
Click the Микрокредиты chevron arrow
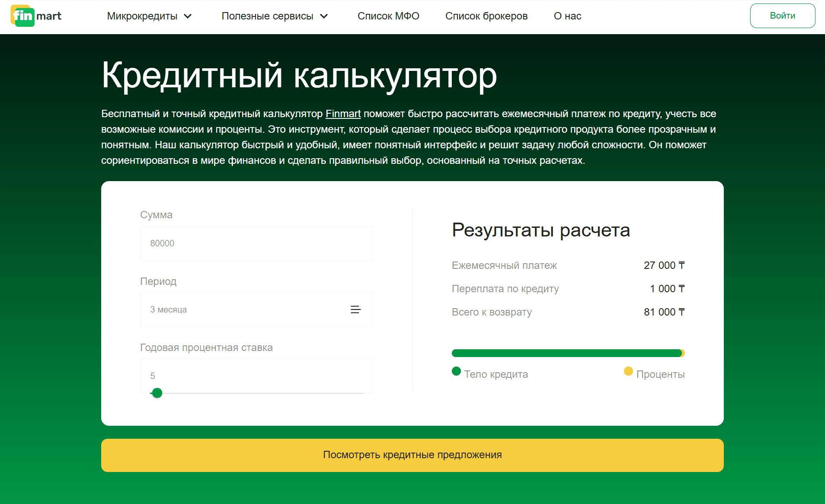[188, 16]
